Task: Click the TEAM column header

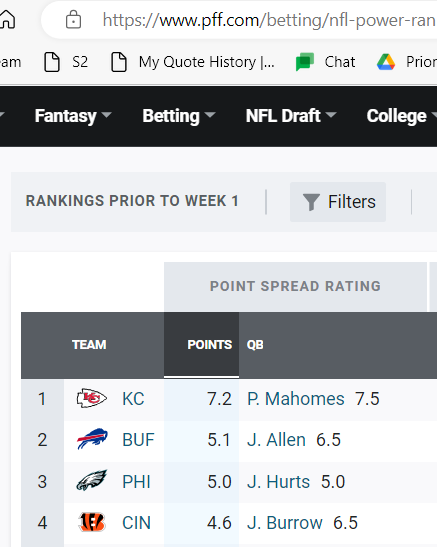Action: 89,345
